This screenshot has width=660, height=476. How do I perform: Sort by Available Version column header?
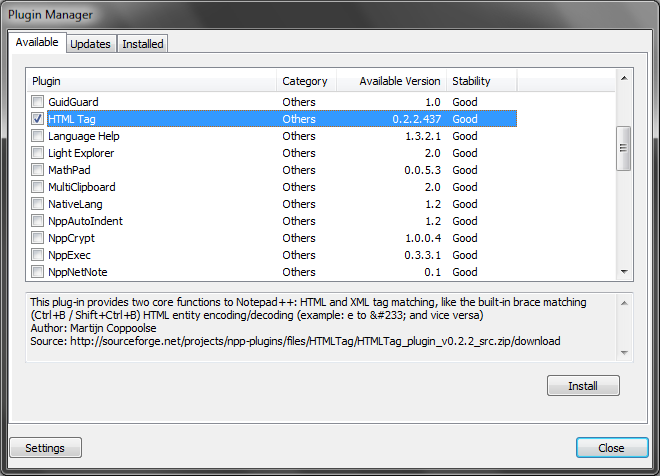(x=391, y=81)
